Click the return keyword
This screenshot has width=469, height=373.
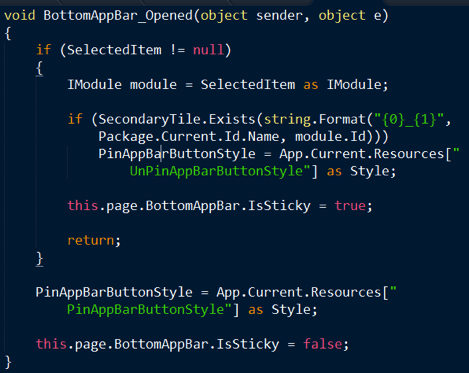tap(91, 240)
